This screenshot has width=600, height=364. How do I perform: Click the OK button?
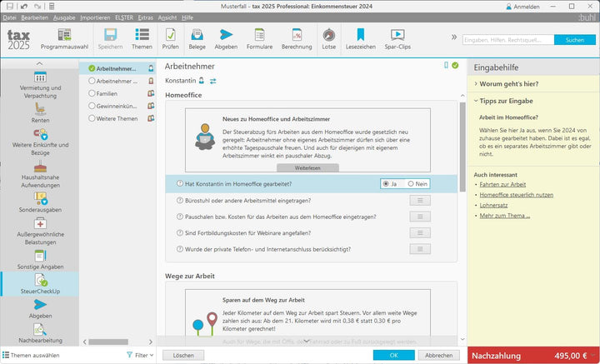(393, 355)
